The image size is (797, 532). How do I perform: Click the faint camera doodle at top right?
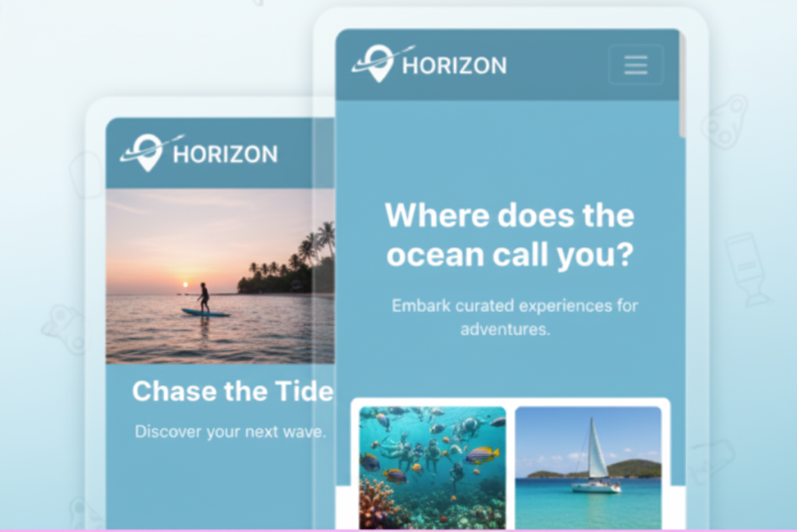click(725, 122)
